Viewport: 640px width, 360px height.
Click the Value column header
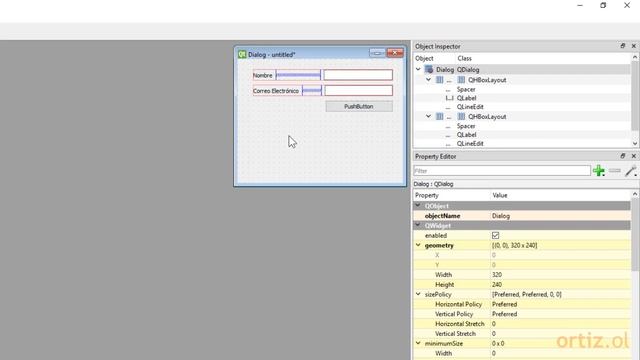coord(500,195)
